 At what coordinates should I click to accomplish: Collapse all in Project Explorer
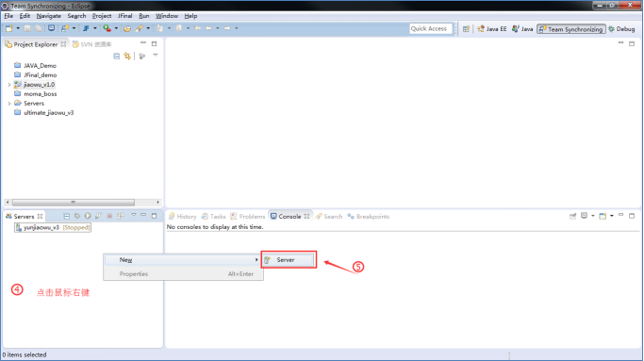click(x=117, y=56)
